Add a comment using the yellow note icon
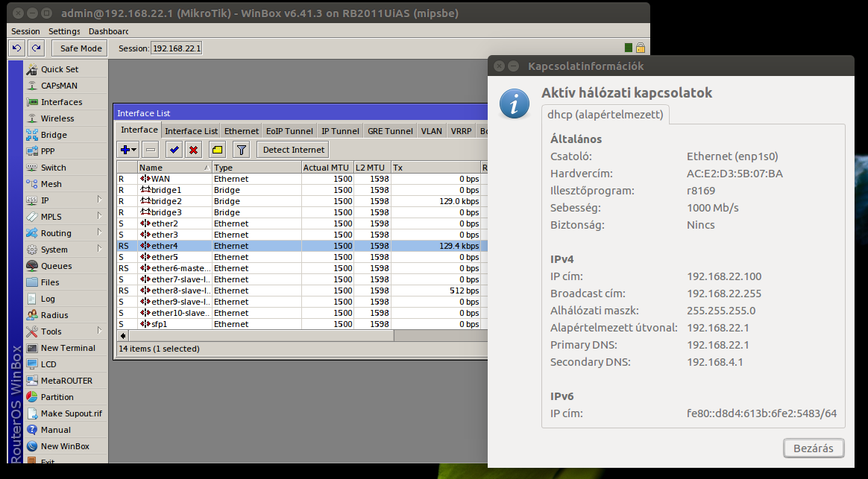 pos(217,150)
